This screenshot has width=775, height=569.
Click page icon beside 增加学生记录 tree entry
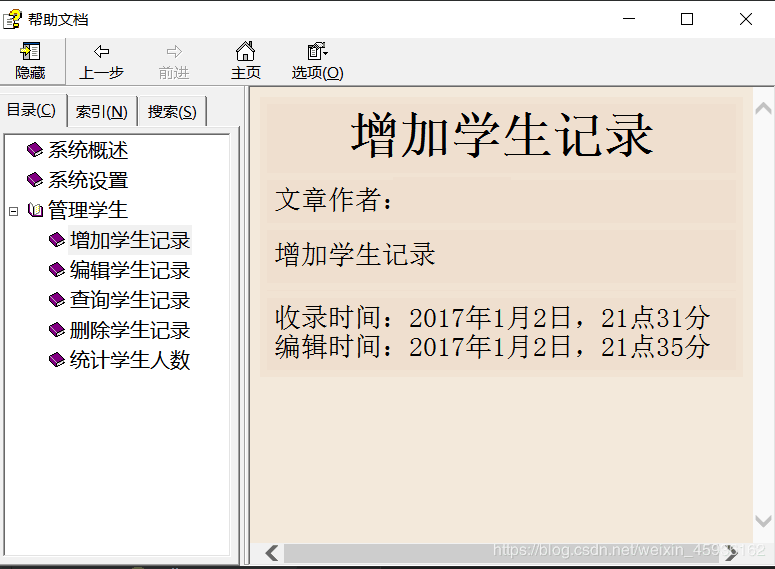pos(57,240)
